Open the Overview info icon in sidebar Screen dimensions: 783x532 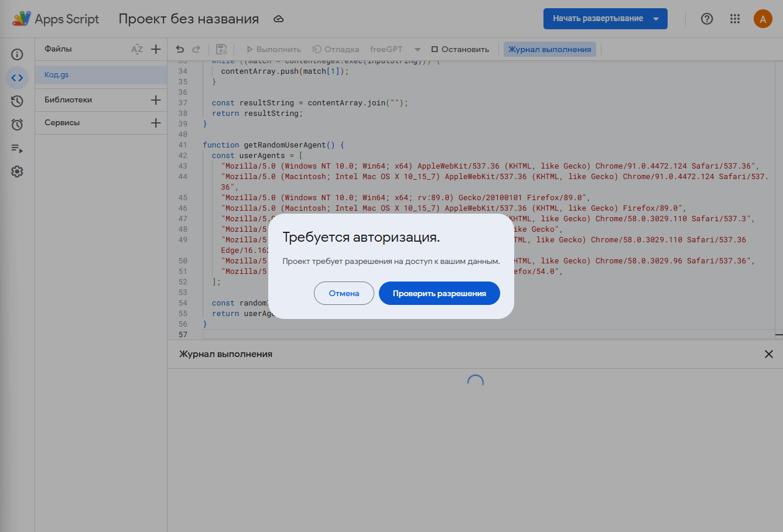(17, 54)
